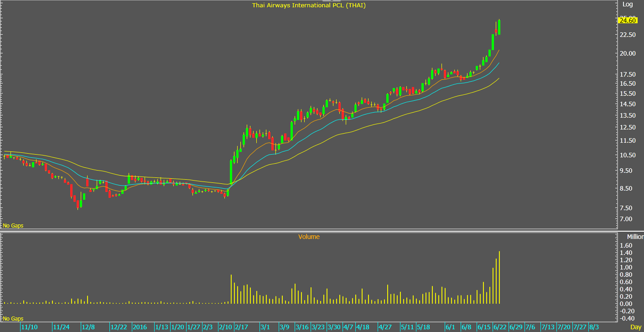
Task: Click the 17.50 price axis label
Action: point(628,75)
